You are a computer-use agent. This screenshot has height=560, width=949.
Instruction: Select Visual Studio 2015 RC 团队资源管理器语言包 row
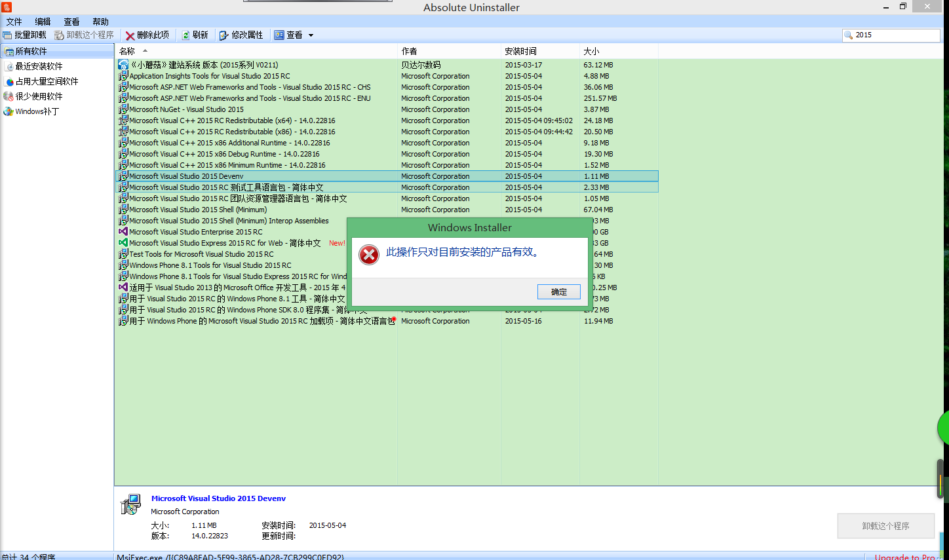click(x=387, y=198)
